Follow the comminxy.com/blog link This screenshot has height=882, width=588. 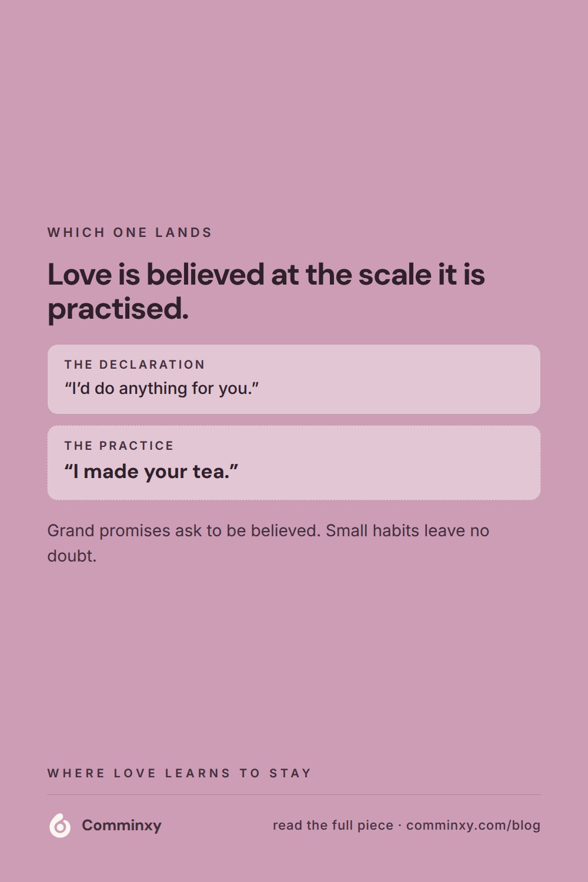coord(473,825)
